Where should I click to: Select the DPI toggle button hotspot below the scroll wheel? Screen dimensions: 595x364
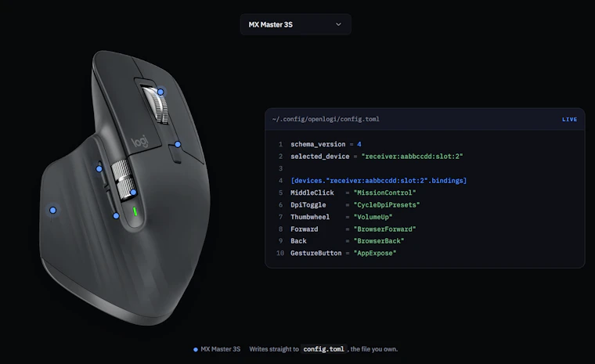pos(178,144)
